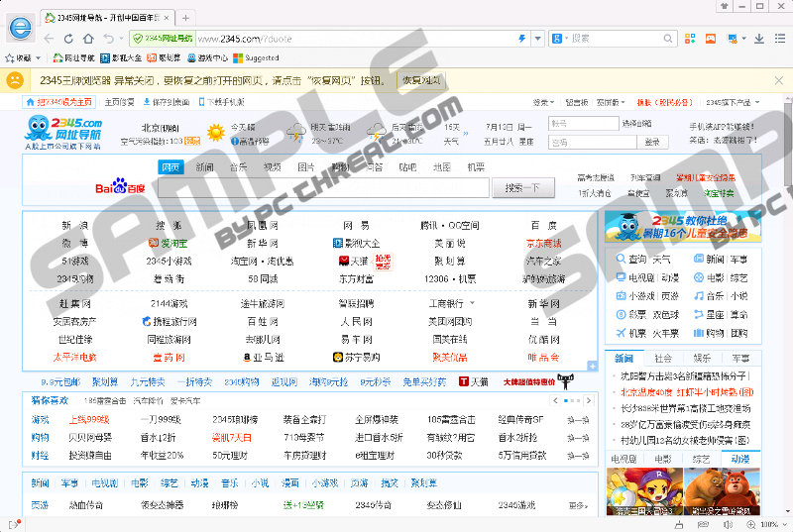Click the 帐号 account input field

(x=584, y=123)
